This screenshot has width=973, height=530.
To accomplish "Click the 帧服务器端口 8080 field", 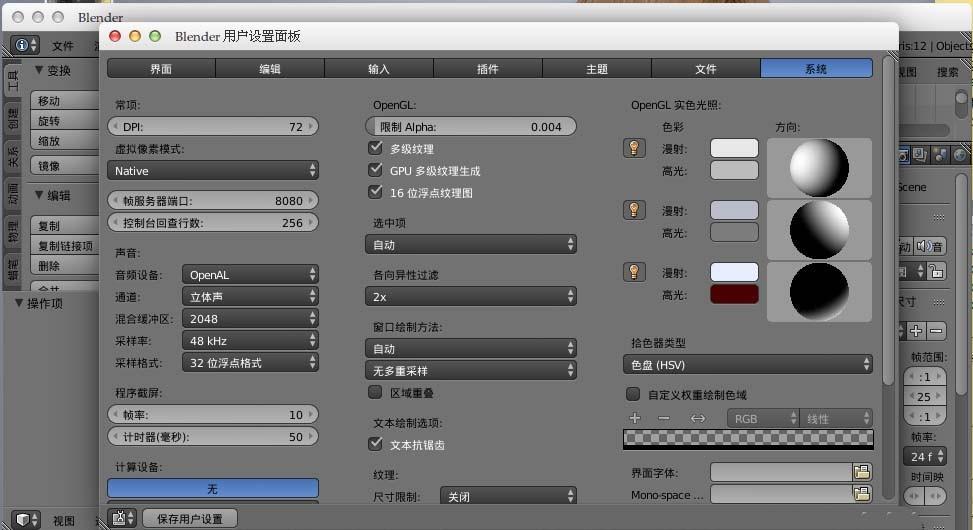I will coord(213,200).
